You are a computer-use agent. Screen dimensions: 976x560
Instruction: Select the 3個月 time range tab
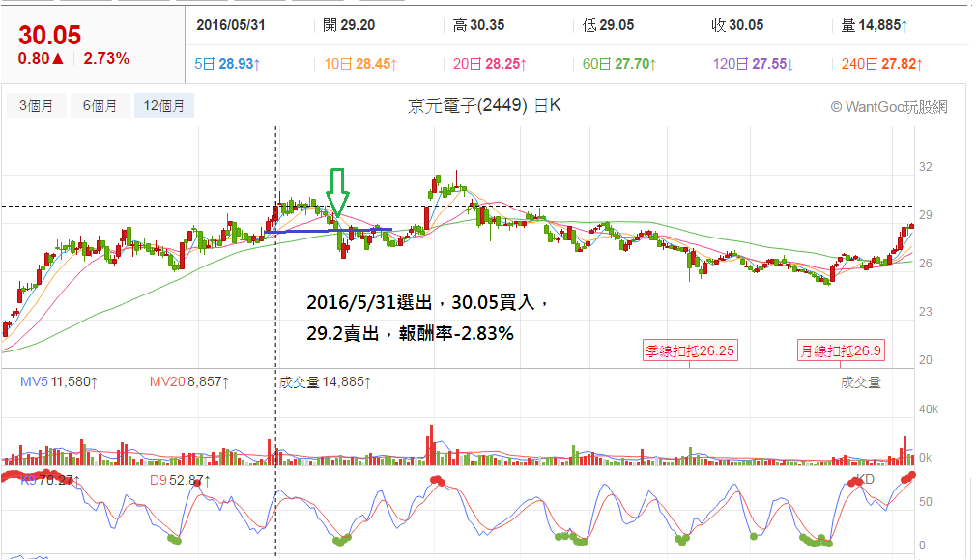(x=36, y=106)
